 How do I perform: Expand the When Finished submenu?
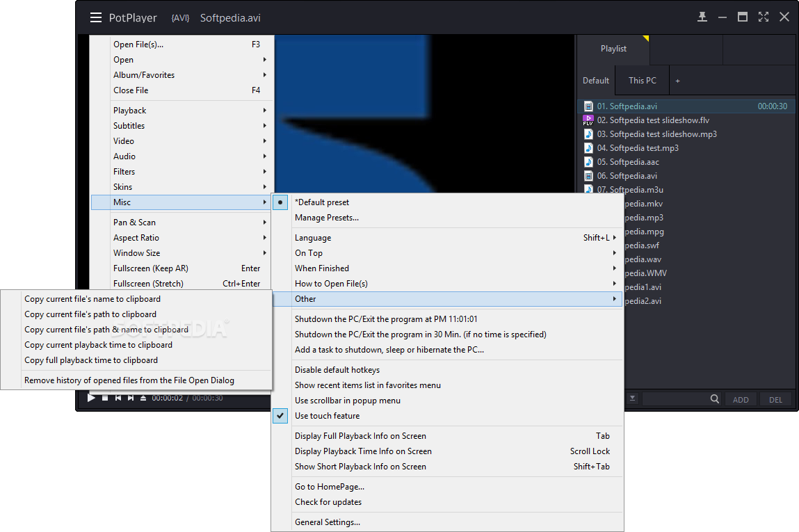[448, 268]
